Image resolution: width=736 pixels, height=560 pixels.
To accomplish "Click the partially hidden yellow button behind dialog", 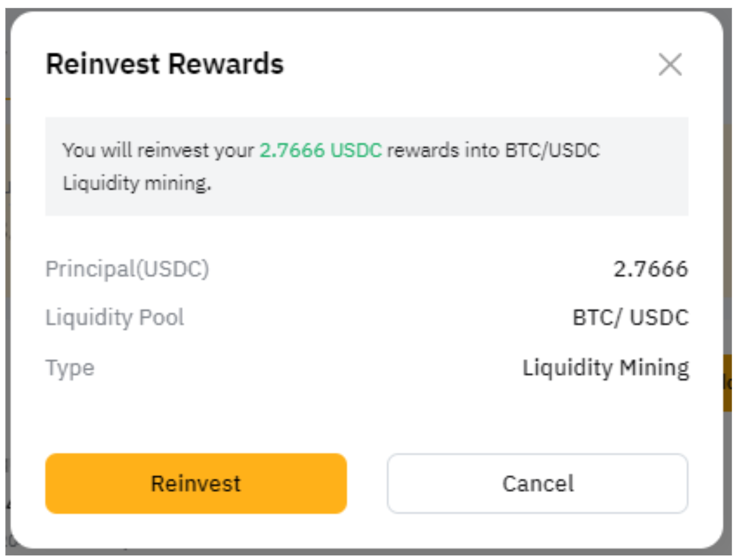I will click(x=729, y=383).
